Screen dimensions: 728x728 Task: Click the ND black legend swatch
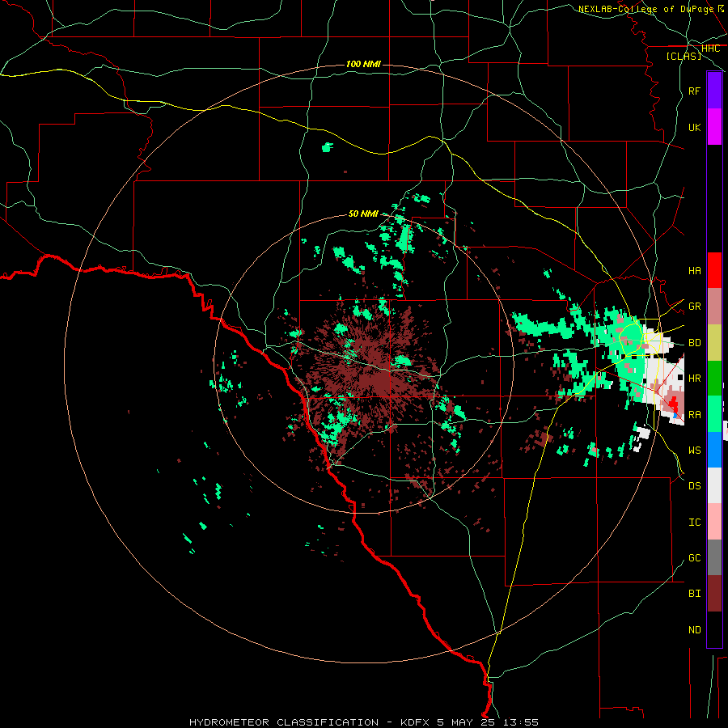pos(714,629)
